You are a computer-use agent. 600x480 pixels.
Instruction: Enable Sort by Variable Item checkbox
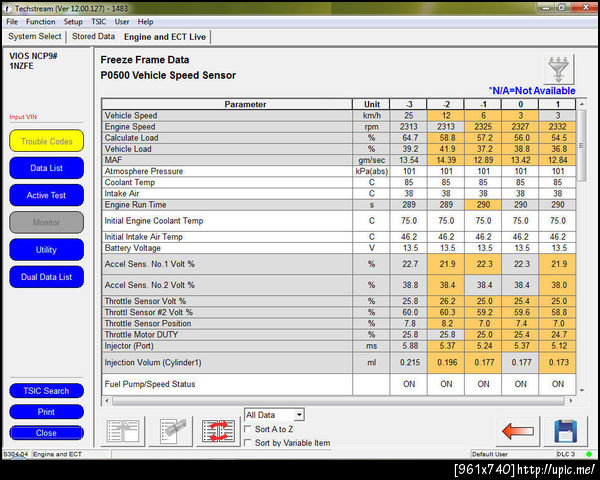248,443
